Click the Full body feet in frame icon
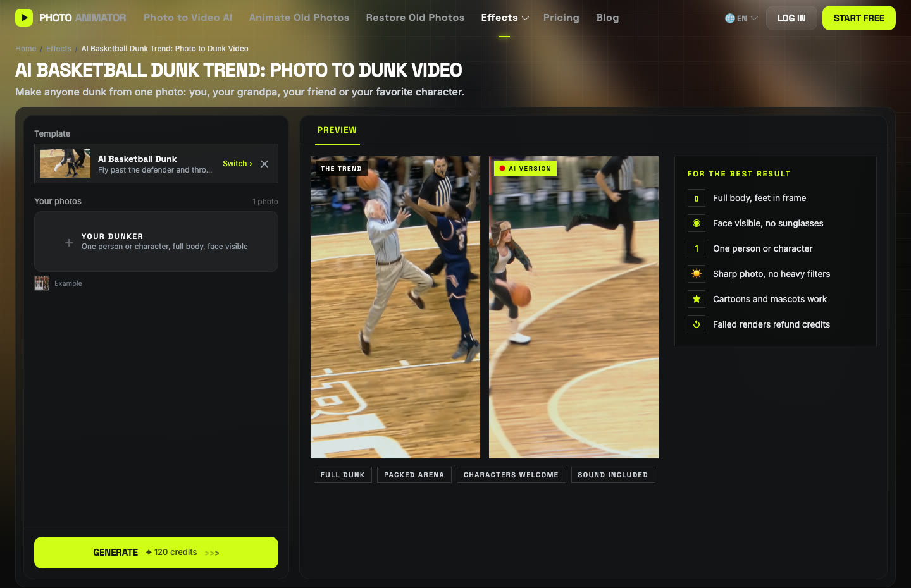 coord(697,198)
